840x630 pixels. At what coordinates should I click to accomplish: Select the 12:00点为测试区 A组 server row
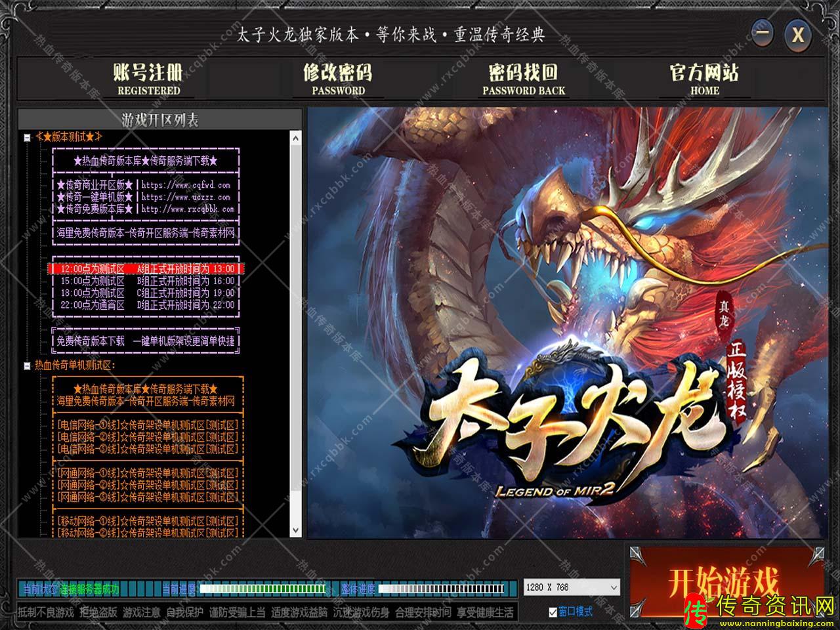(x=146, y=269)
